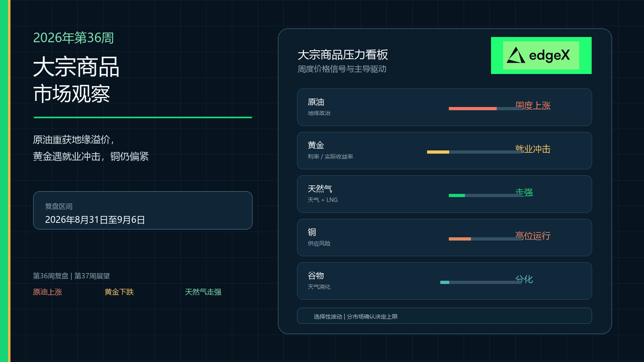Select the 谷物 commodity row

point(444,281)
